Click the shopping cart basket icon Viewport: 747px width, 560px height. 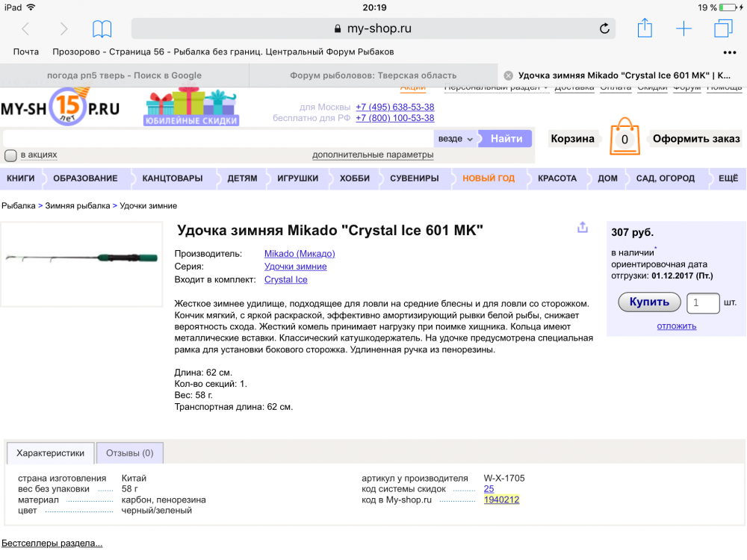pos(624,137)
